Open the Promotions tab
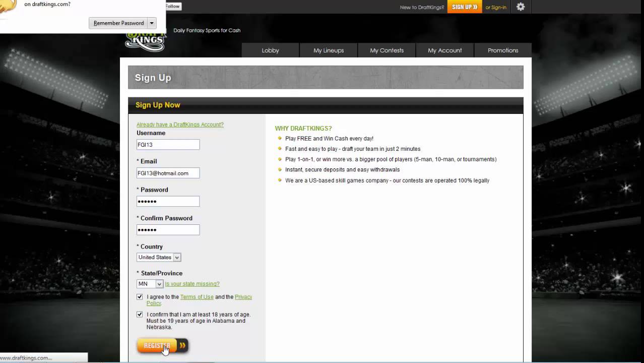 503,50
